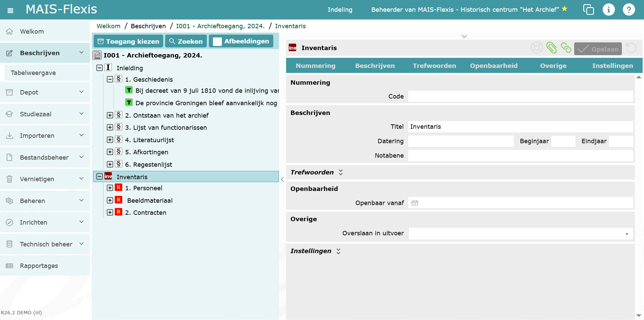Click the Toegang kiezen button

(x=128, y=41)
